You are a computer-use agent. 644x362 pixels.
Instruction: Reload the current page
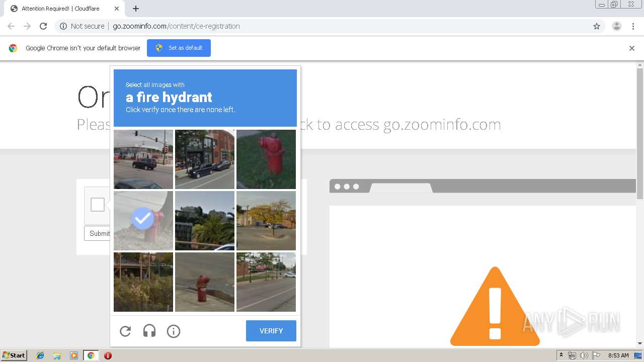43,26
